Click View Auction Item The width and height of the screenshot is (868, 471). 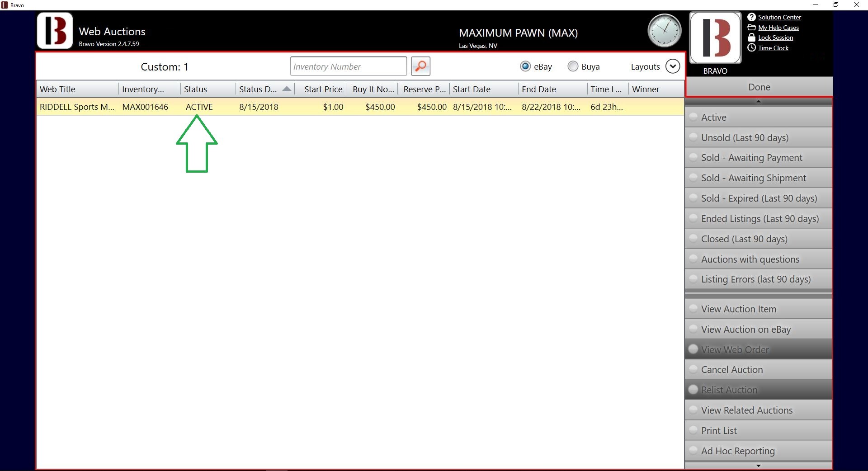click(x=759, y=309)
